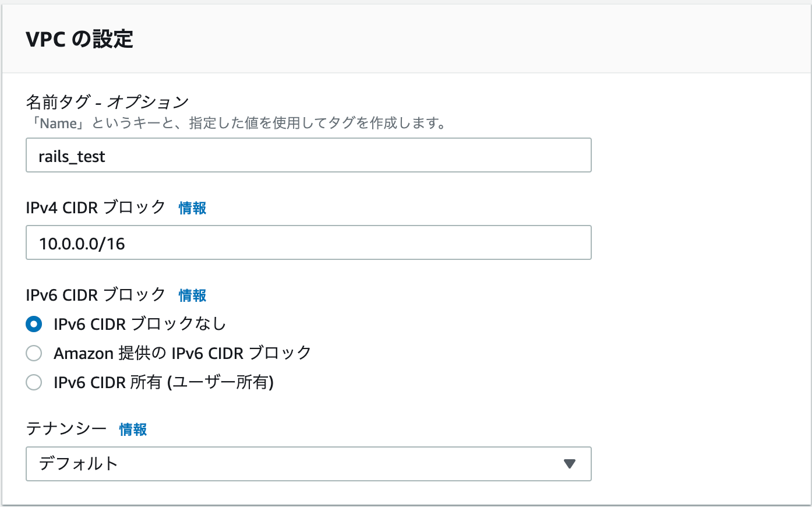Click the テナンシー field label

pos(64,429)
